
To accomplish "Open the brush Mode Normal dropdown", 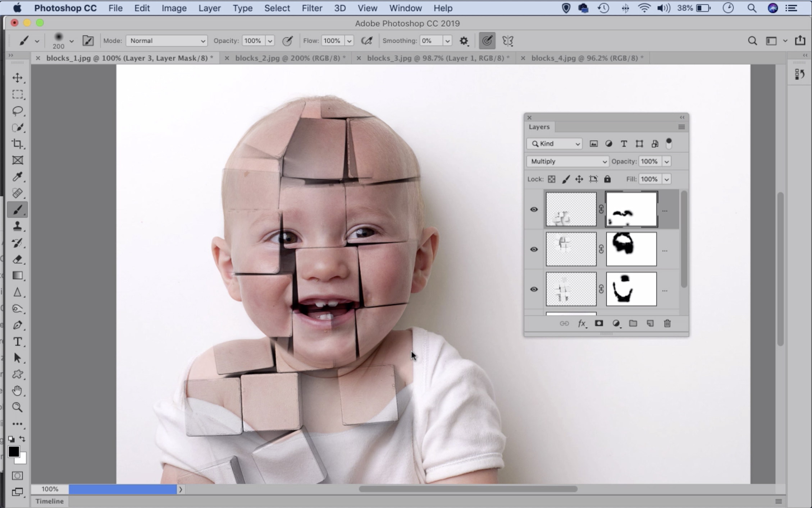I will (x=167, y=41).
